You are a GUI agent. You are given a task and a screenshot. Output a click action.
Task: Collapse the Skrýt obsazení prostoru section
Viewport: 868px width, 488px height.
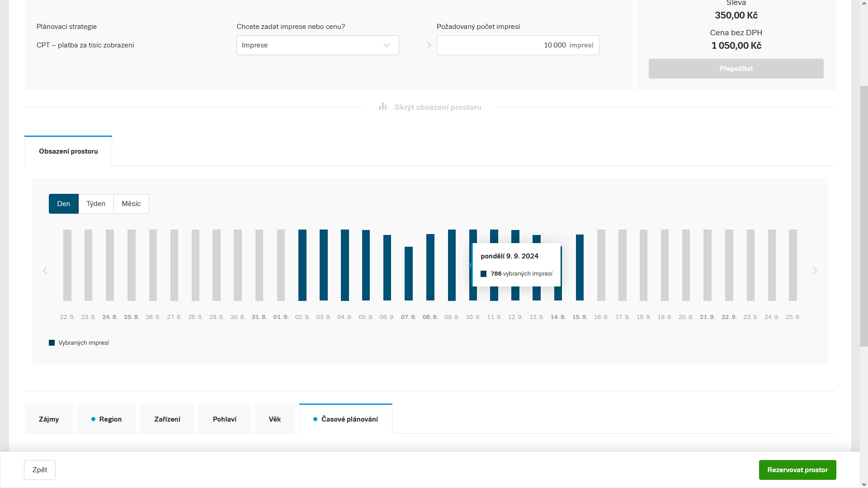[x=437, y=107]
